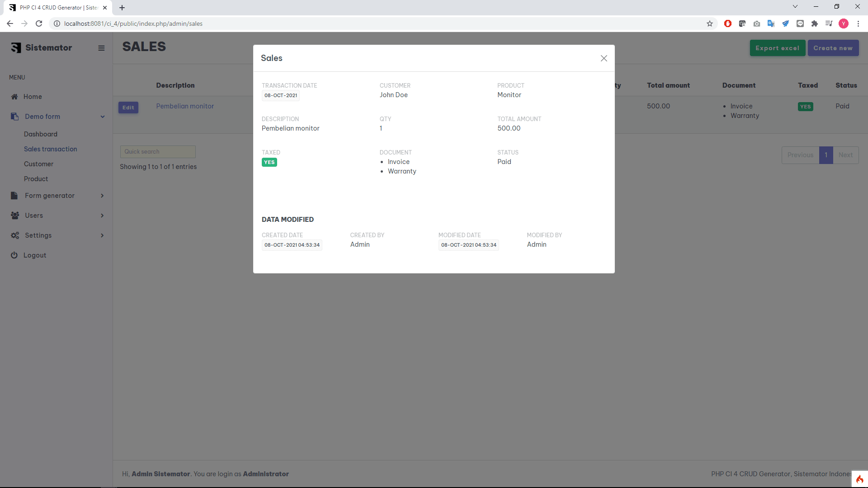
Task: Close the Sales modal dialog
Action: [604, 58]
